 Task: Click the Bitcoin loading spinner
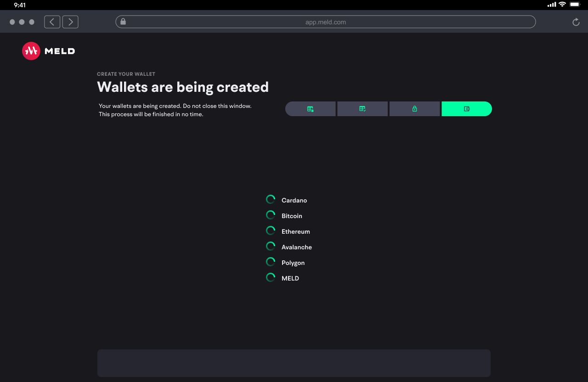[271, 215]
